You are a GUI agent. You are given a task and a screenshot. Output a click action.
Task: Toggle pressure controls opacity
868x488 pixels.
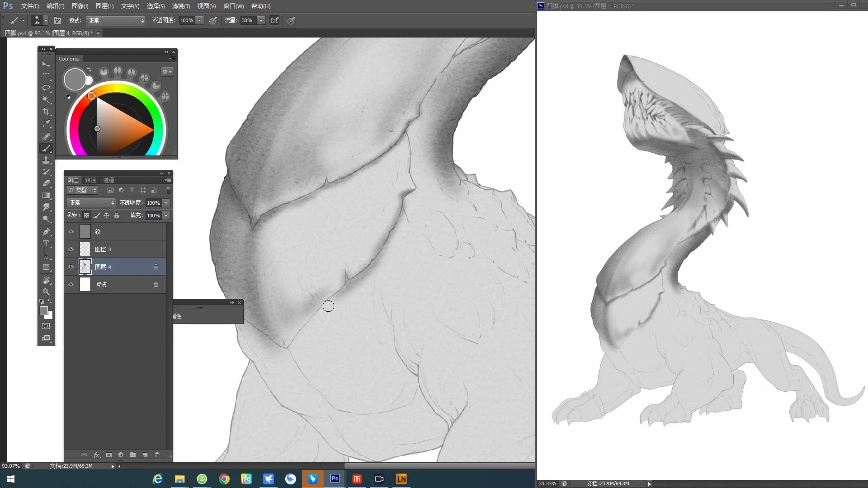coord(213,20)
